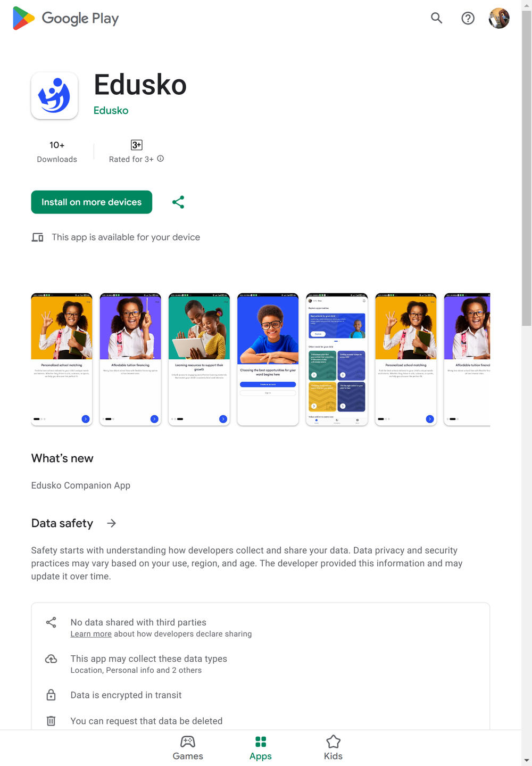
Task: Open the account profile avatar
Action: 499,18
